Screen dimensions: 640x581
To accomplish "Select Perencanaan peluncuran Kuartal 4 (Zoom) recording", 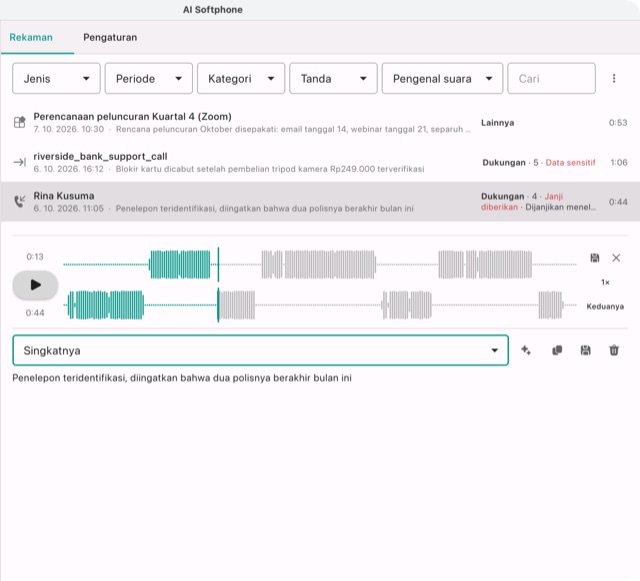I will (x=320, y=122).
